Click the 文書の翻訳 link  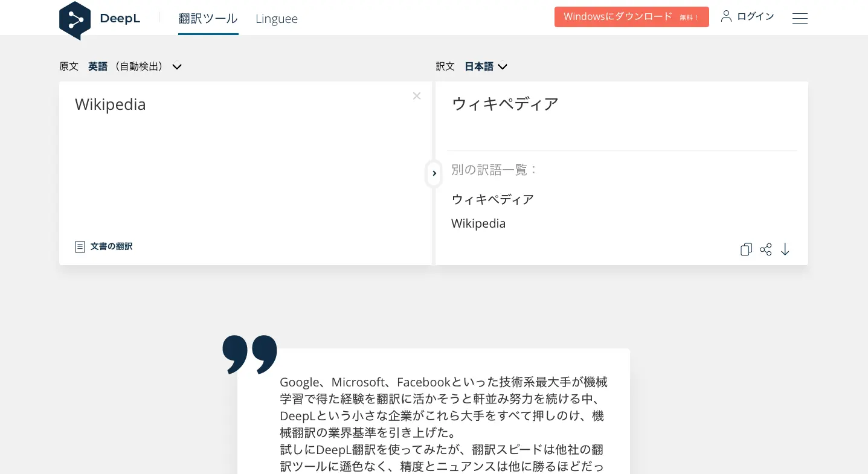pos(112,246)
